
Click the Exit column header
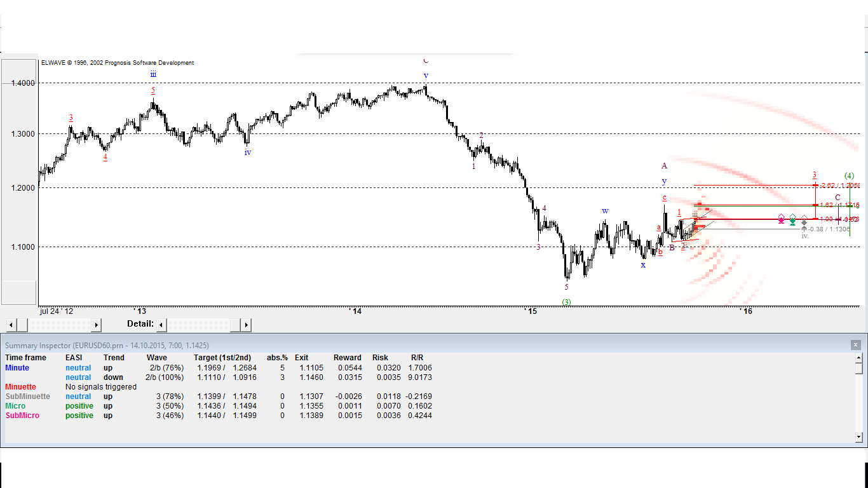301,358
